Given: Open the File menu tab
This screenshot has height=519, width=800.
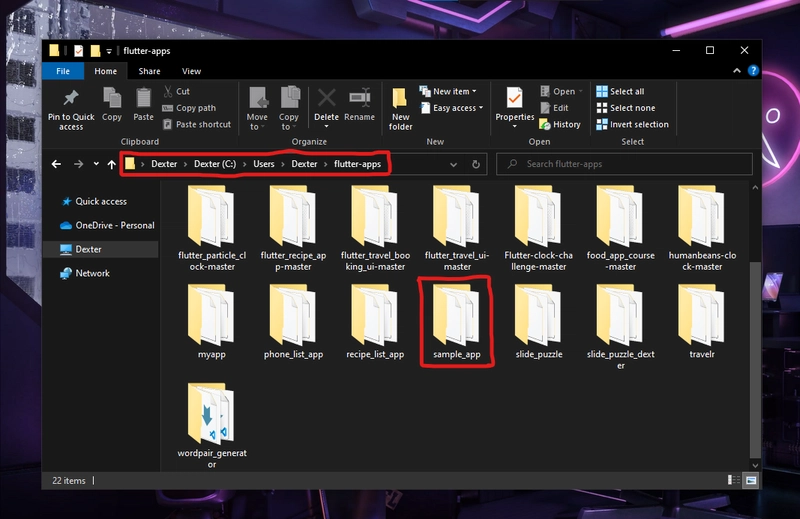Looking at the screenshot, I should tap(63, 71).
